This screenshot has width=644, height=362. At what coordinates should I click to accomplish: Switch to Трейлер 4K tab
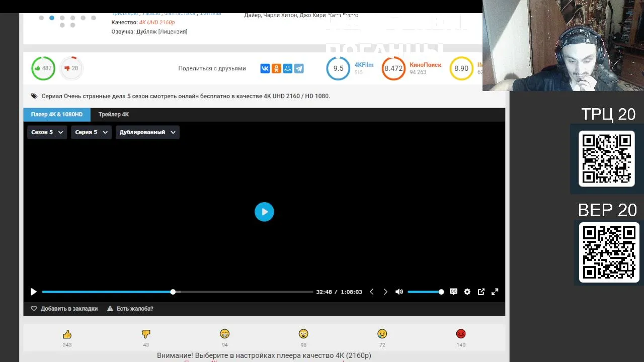114,115
